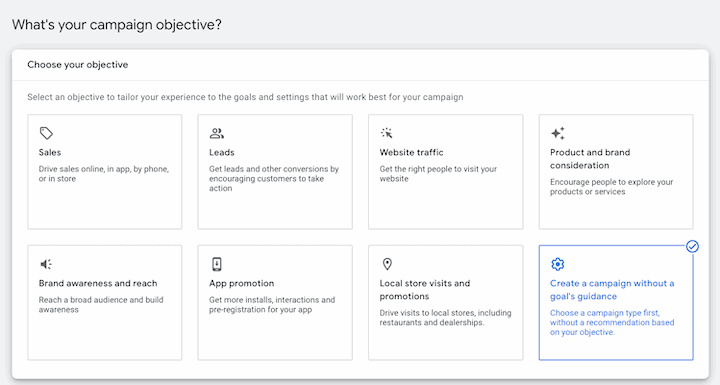This screenshot has height=385, width=720.
Task: Click Local store visits and promotions title
Action: [425, 290]
